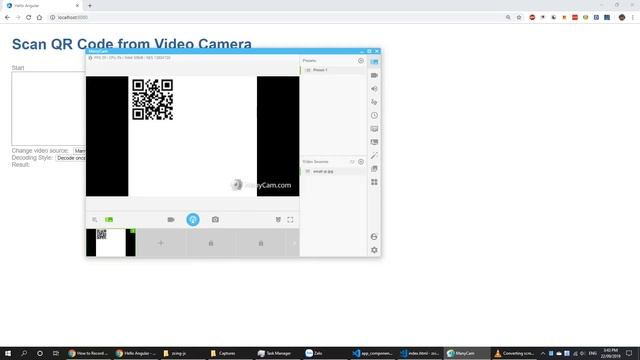640x360 pixels.
Task: Click the blue broadcast button in ManyCam
Action: point(193,220)
